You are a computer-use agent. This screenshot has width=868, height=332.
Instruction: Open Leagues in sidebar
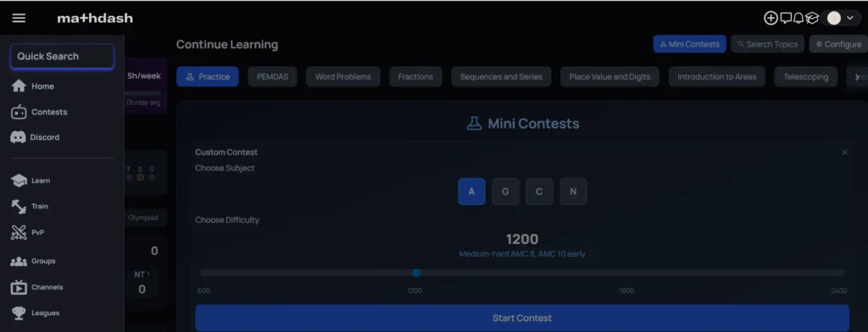[x=36, y=313]
